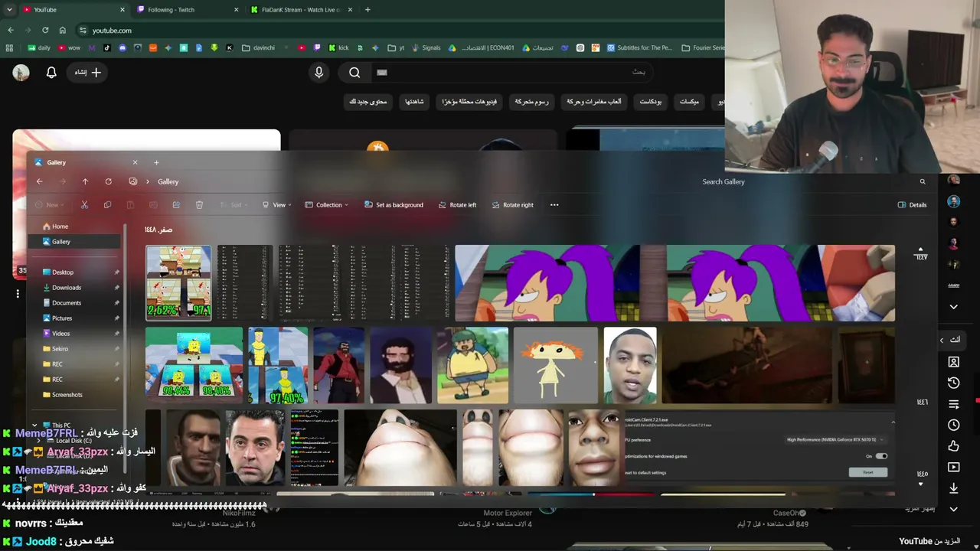Select the رسوم متحركة filter chip
Image resolution: width=980 pixels, height=551 pixels.
point(531,102)
